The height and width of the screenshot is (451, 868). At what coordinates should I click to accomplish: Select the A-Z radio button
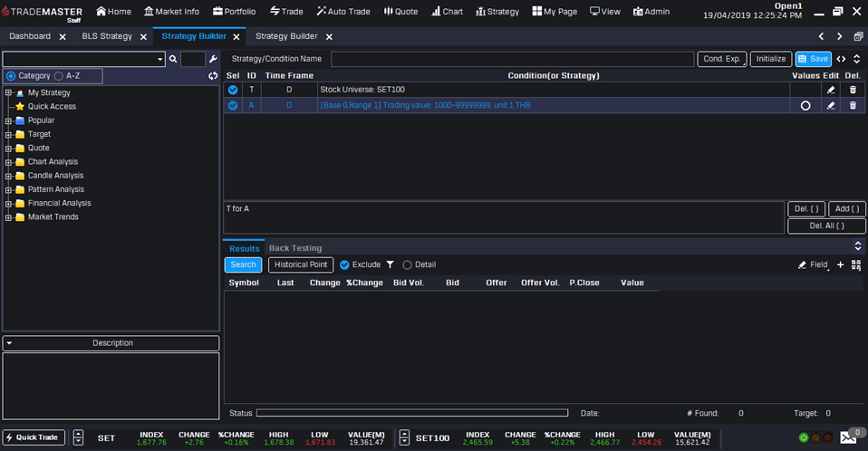[59, 76]
